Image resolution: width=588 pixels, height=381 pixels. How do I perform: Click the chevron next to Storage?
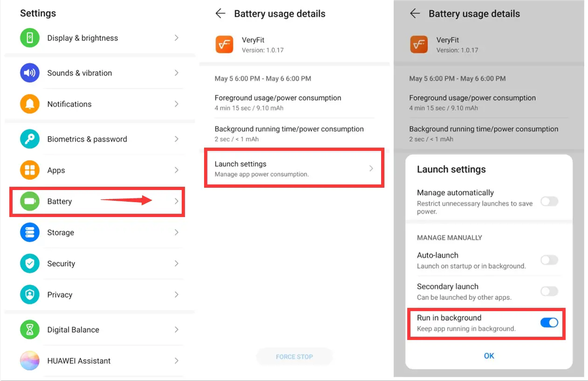[177, 232]
